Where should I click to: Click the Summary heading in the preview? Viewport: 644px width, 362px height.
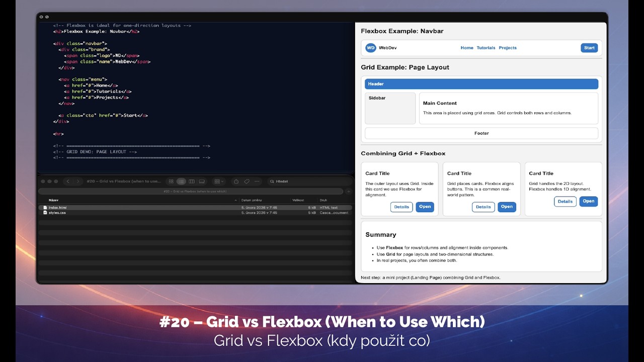coord(381,234)
